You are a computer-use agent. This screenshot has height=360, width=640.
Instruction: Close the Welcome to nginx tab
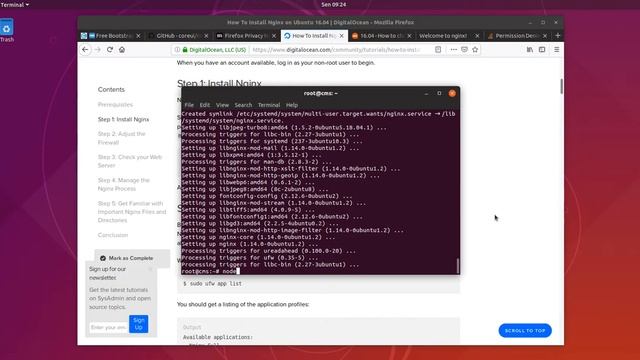(x=477, y=36)
